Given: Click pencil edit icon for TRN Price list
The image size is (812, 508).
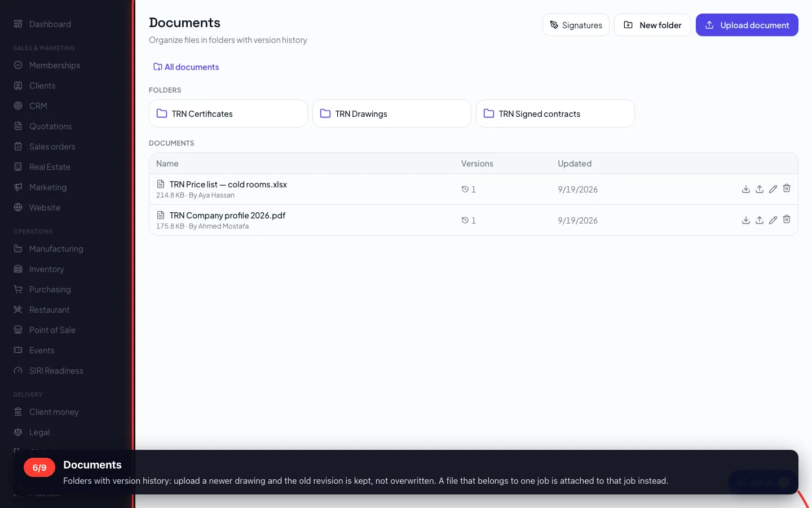Looking at the screenshot, I should click(773, 189).
